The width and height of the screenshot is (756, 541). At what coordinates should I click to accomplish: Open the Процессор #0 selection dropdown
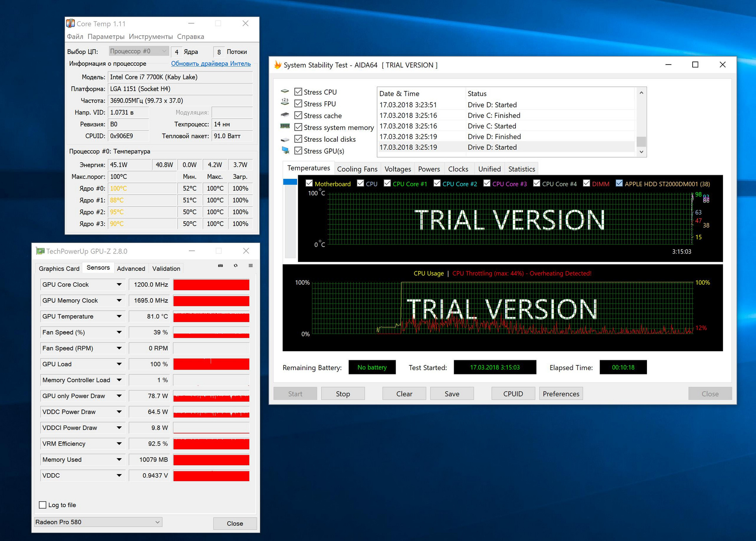click(x=139, y=51)
